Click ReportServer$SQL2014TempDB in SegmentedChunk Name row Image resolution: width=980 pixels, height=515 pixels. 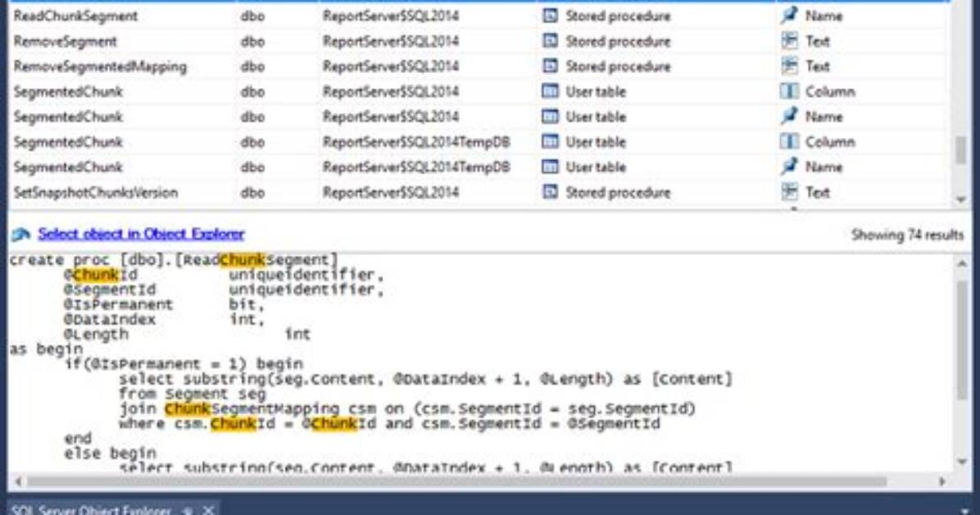416,167
